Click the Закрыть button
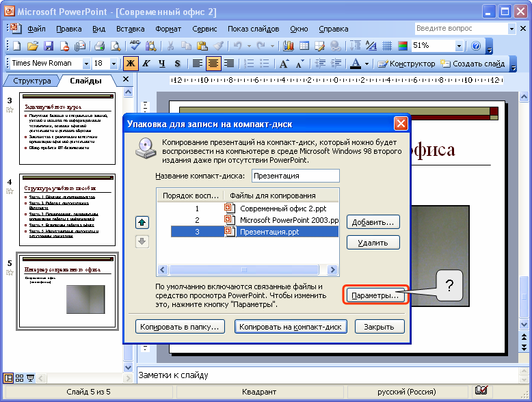The width and height of the screenshot is (532, 402). click(x=380, y=327)
